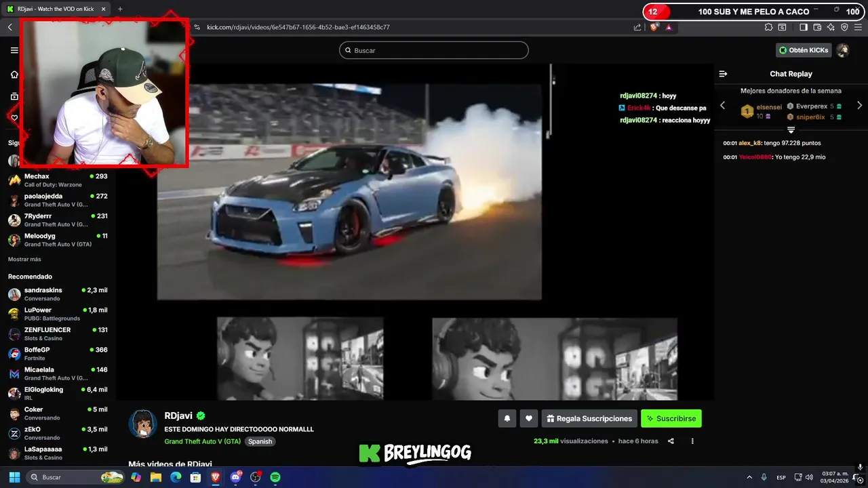Open the Brave VPN icon
The image size is (868, 488).
click(x=844, y=27)
